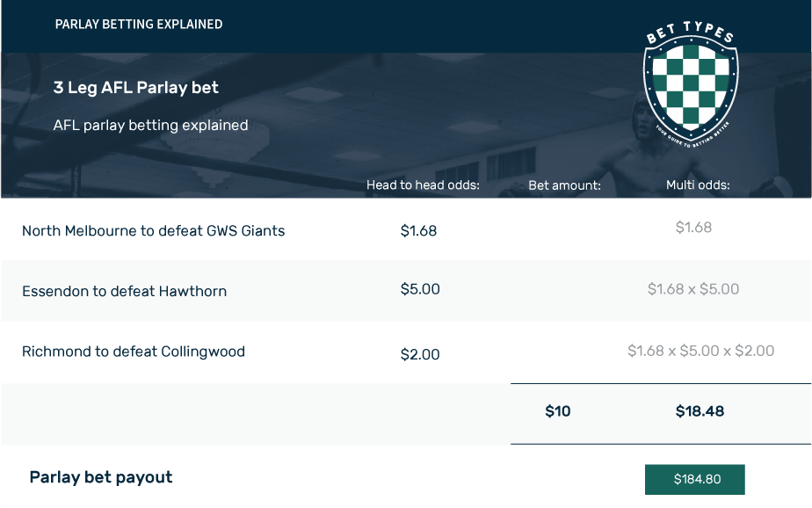Click the $10 bet amount value
812x508 pixels.
[558, 411]
